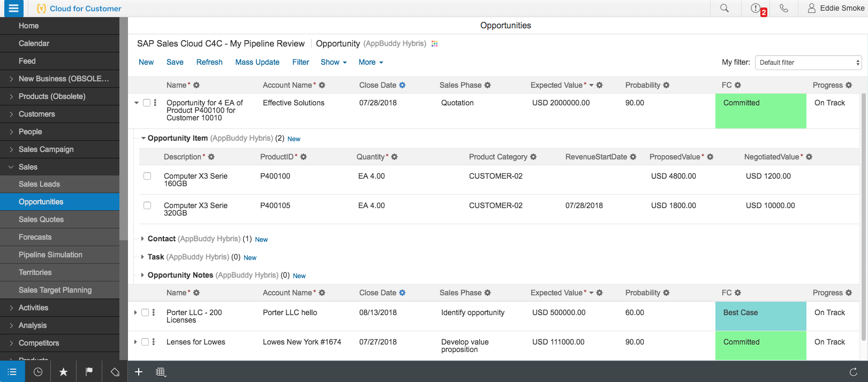Click the search magnifier icon
This screenshot has height=382, width=868.
point(724,8)
